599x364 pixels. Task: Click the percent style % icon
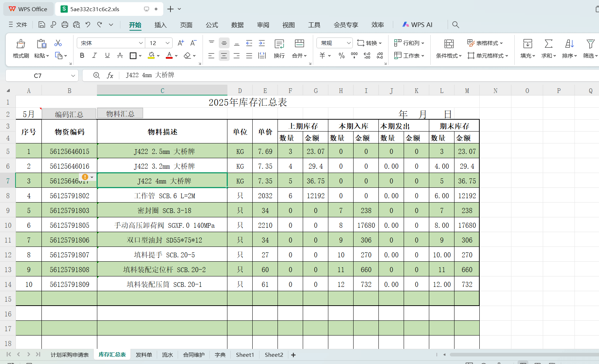(x=341, y=56)
